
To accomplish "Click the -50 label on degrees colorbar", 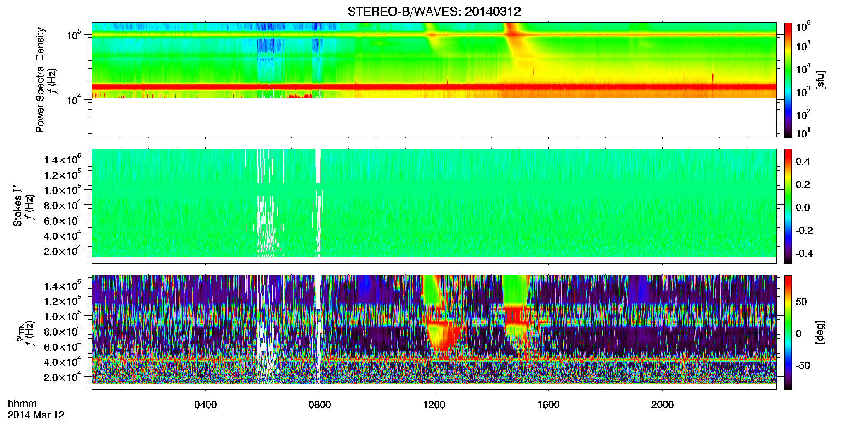I will 803,366.
